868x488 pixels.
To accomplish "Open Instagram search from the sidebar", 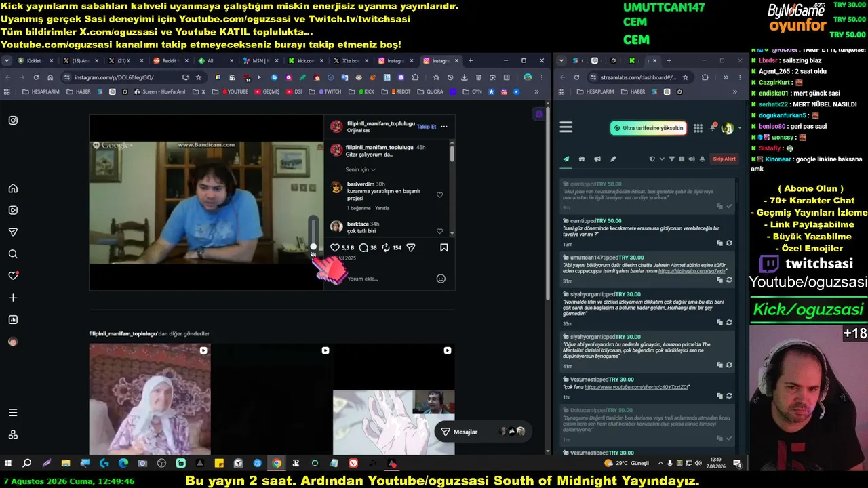I will (13, 254).
